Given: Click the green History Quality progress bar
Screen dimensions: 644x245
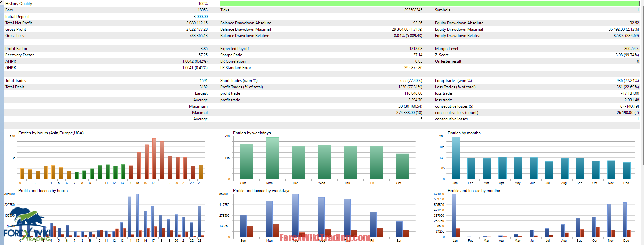Looking at the screenshot, I should click(429, 4).
